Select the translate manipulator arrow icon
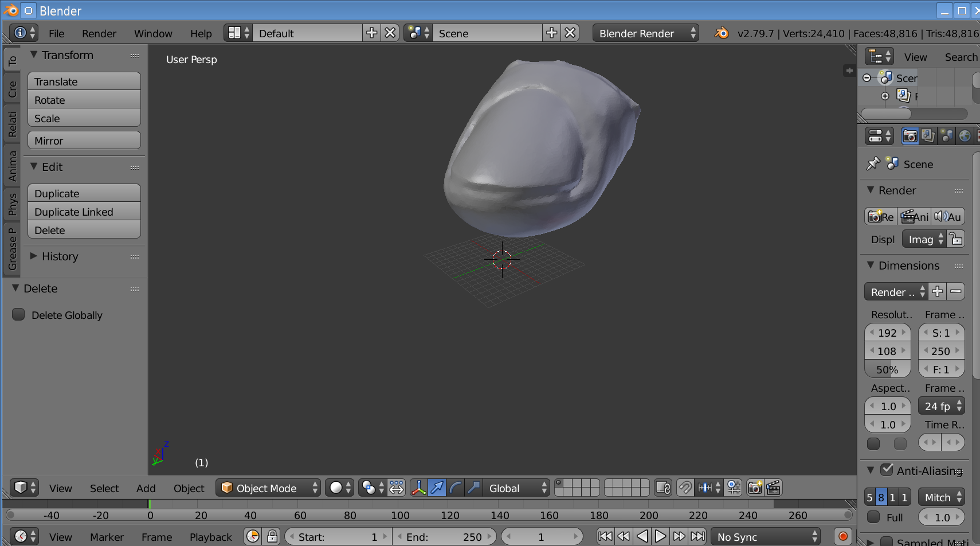 [437, 488]
